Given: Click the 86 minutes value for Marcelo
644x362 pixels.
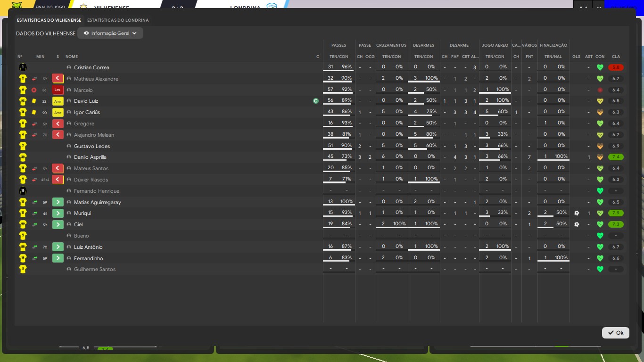Looking at the screenshot, I should coord(44,90).
